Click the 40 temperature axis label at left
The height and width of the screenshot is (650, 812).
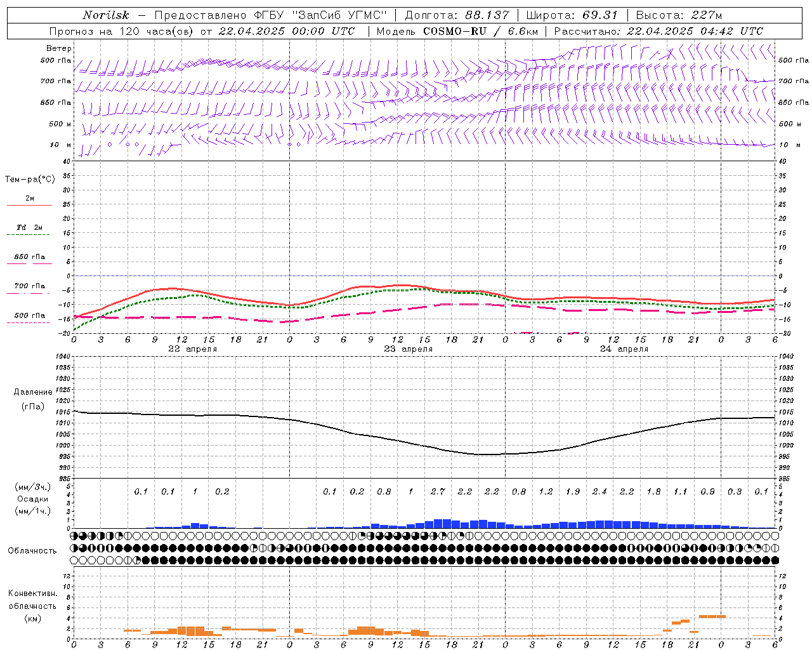pos(67,161)
